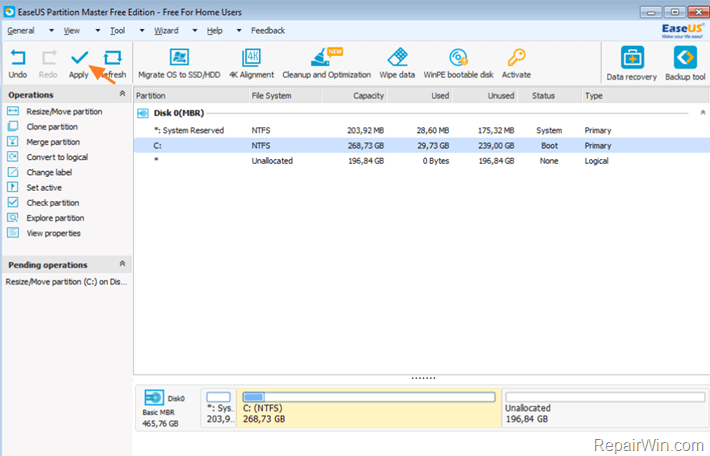The height and width of the screenshot is (456, 710).
Task: Choose Clone partition operation
Action: click(x=52, y=127)
